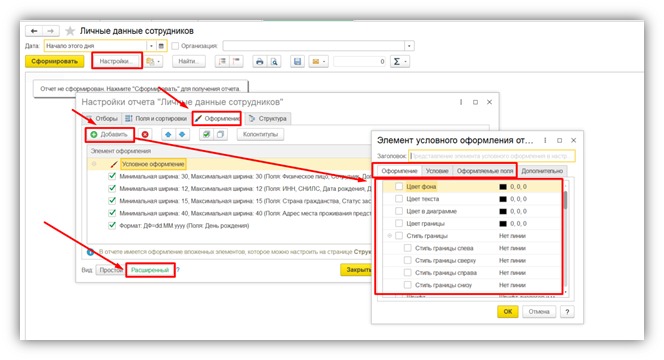Uncheck the Формат: ДФ=dd.MM yyyy row
664x360 pixels.
click(x=112, y=225)
